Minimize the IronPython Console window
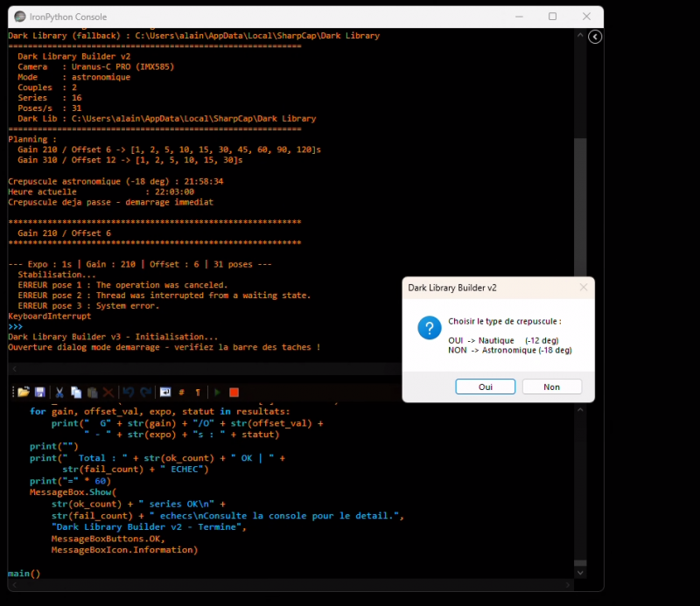This screenshot has height=606, width=700. [519, 17]
